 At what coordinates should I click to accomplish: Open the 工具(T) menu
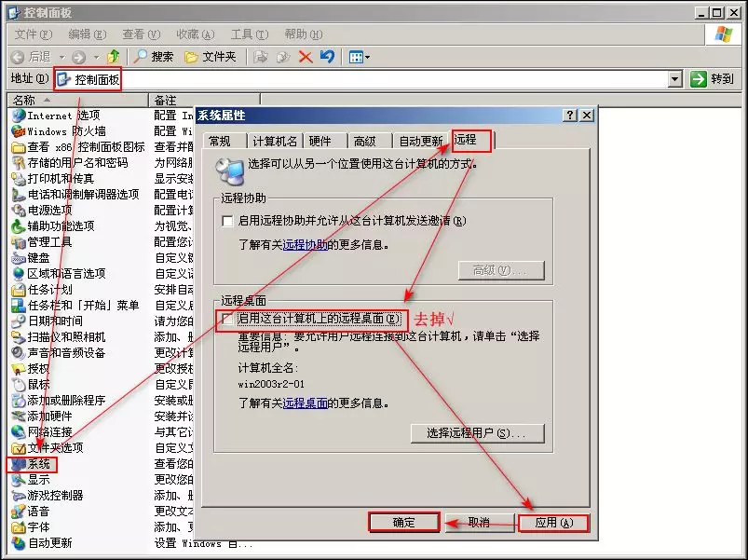(248, 34)
